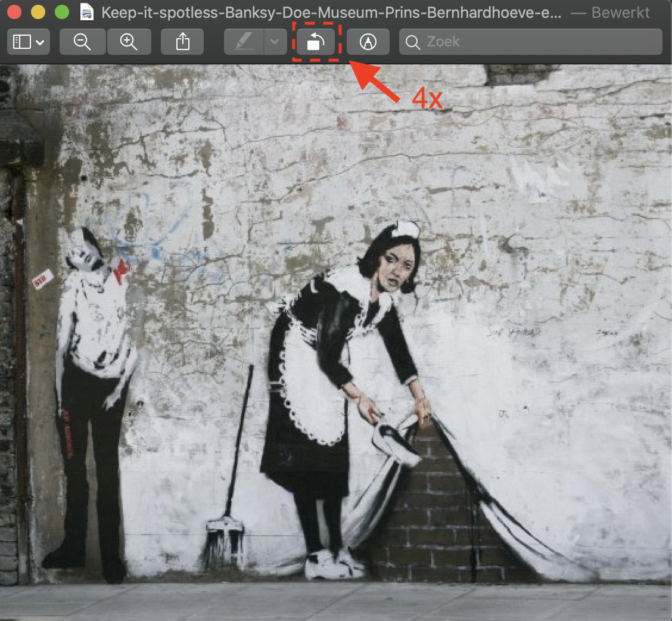Open the Share menu

182,42
